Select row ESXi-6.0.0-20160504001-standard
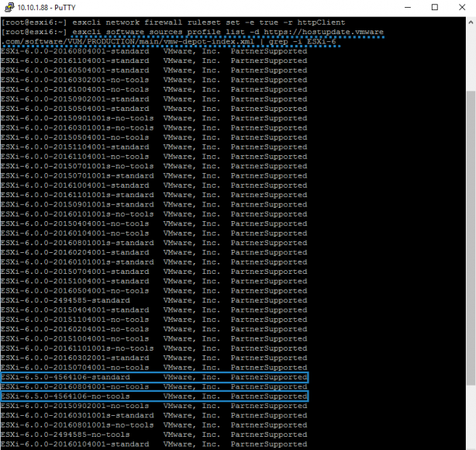Viewport: 476px width, 450px height. [154, 71]
